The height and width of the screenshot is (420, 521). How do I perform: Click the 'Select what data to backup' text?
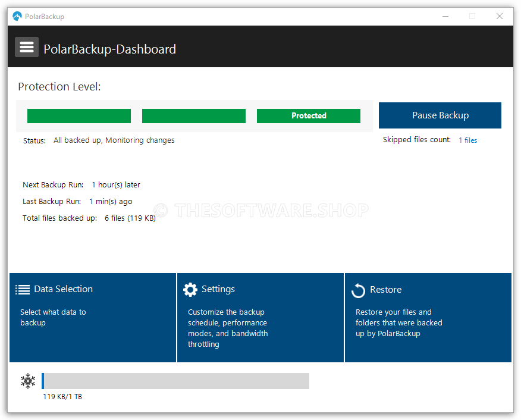click(x=53, y=317)
